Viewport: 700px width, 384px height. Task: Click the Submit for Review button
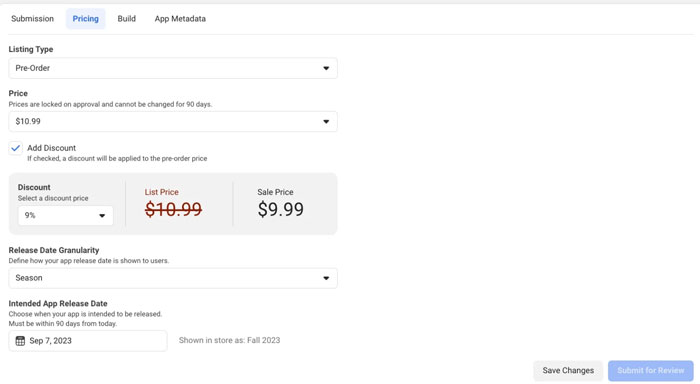pos(650,371)
